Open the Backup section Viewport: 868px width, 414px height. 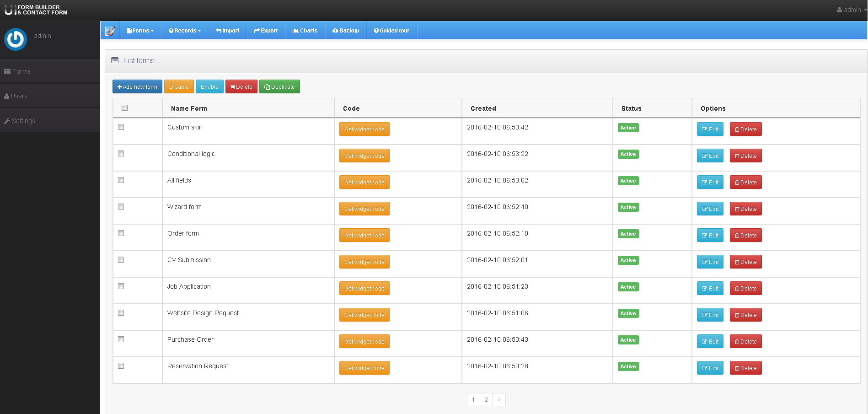(346, 31)
